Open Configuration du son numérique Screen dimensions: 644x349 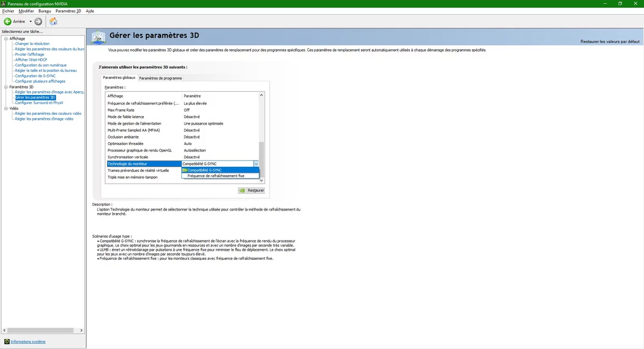point(41,66)
